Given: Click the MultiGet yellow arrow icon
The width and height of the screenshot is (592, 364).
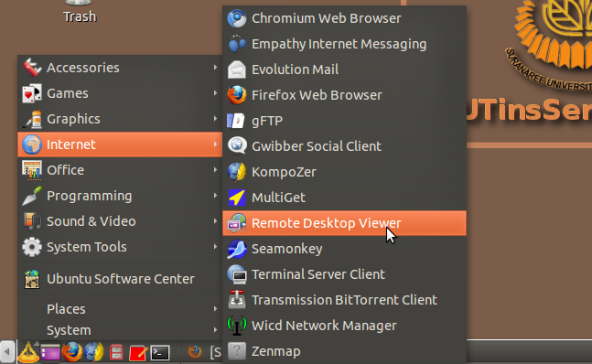Looking at the screenshot, I should (237, 198).
